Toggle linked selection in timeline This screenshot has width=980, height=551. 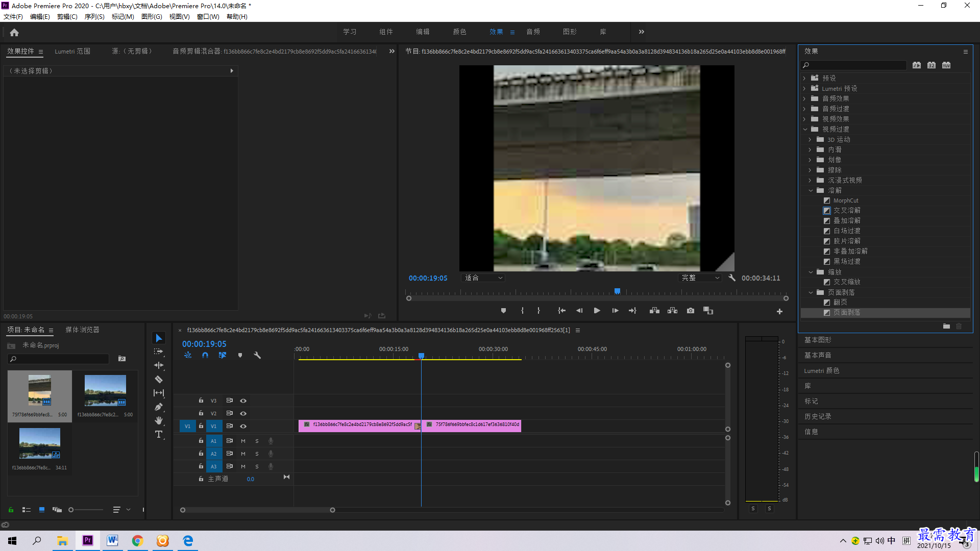223,355
